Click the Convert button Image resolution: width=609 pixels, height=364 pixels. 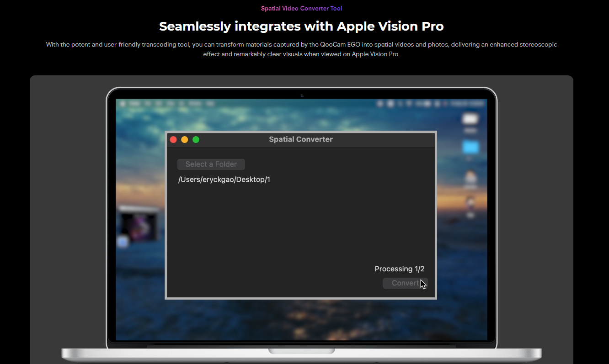pyautogui.click(x=405, y=283)
